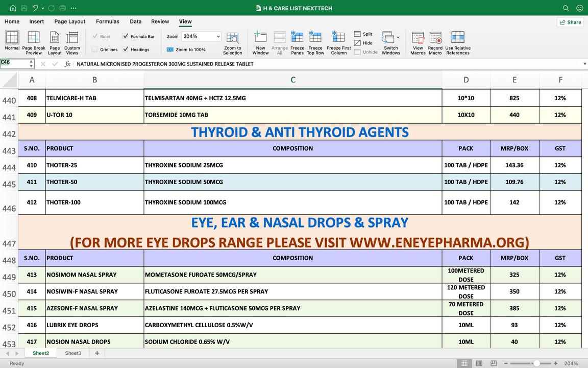
Task: Click Page Break Preview icon in status bar
Action: pos(494,363)
